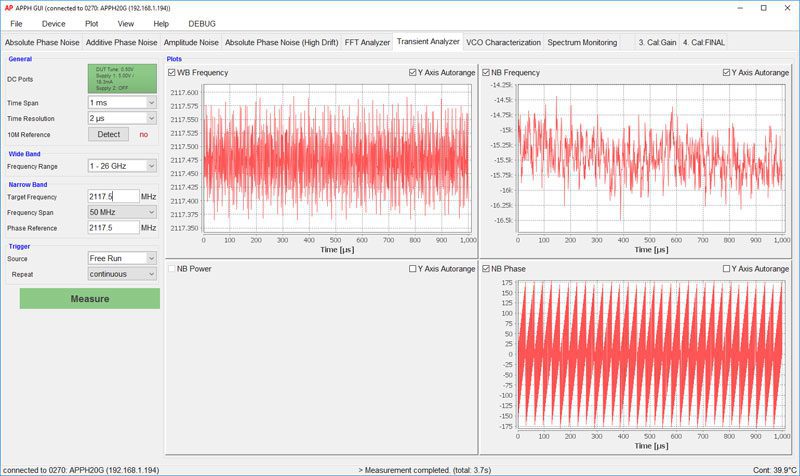Image resolution: width=800 pixels, height=476 pixels.
Task: Select the Spectrum Monitoring tab
Action: [582, 43]
